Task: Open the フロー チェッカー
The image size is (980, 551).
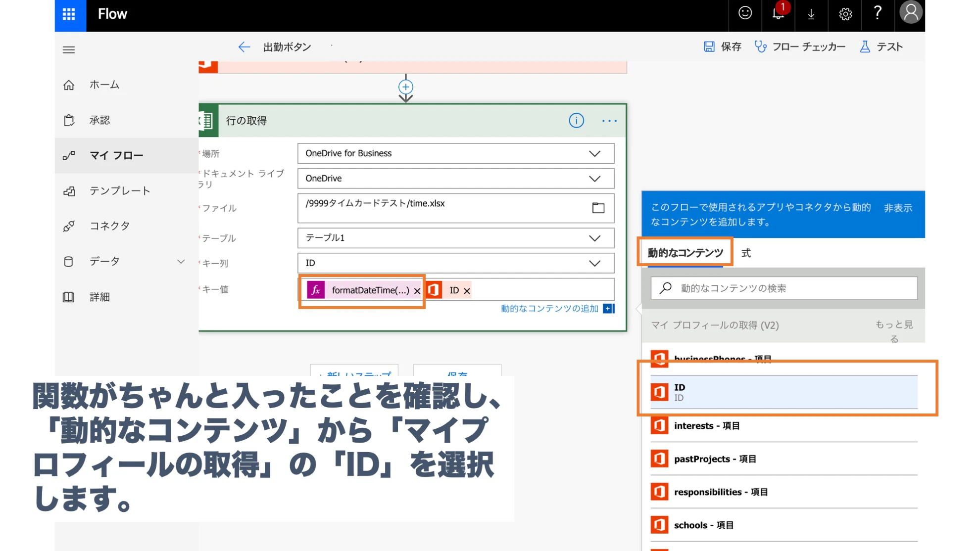Action: coord(800,47)
